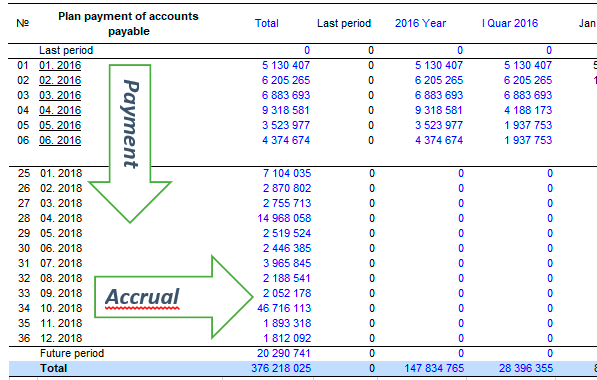Screen dimensions: 597x380
Task: Select the 08. 2018 row label
Action: pos(61,278)
